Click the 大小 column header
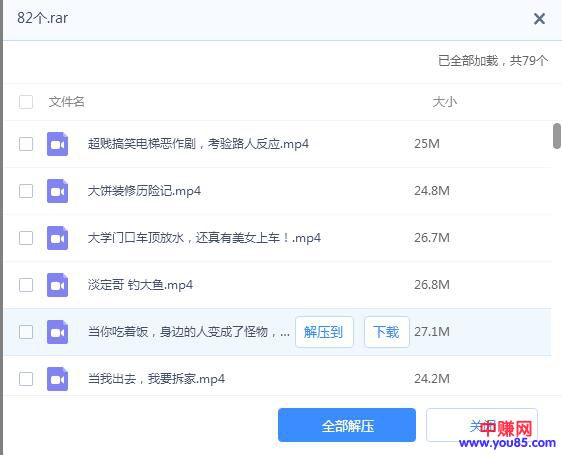Screen dimensions: 562x455 444,102
